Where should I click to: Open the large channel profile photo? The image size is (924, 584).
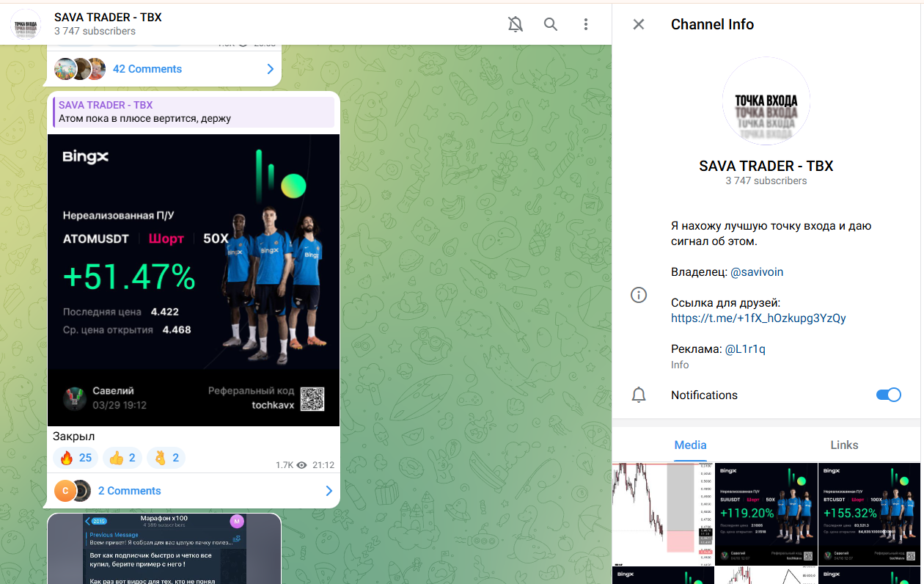(x=766, y=101)
